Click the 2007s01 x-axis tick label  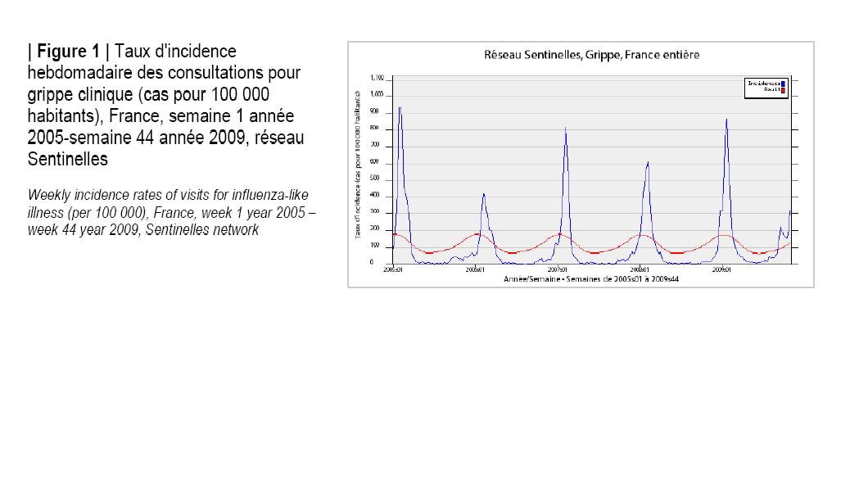click(558, 269)
